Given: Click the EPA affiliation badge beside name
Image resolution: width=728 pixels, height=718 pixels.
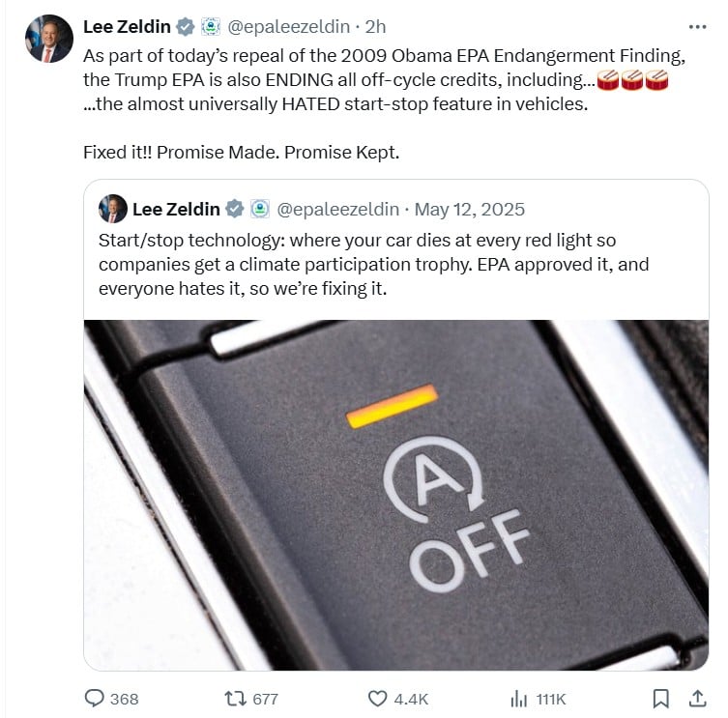Looking at the screenshot, I should 210,26.
